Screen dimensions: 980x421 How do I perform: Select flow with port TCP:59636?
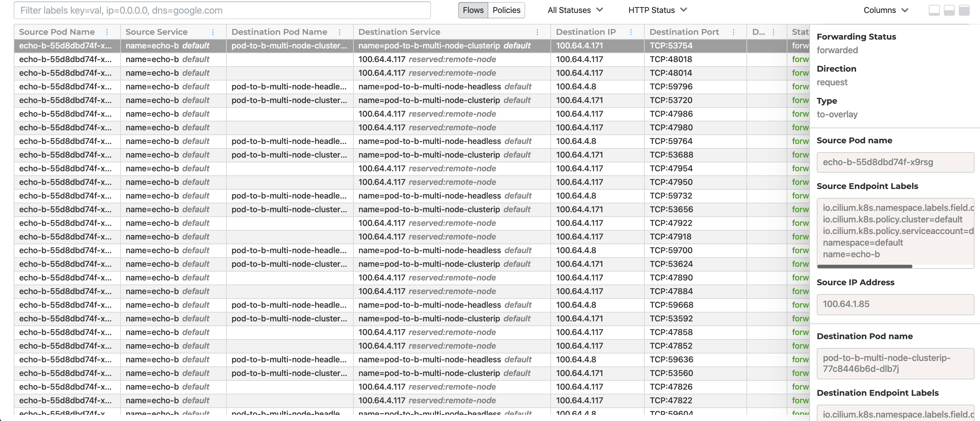[x=411, y=360]
